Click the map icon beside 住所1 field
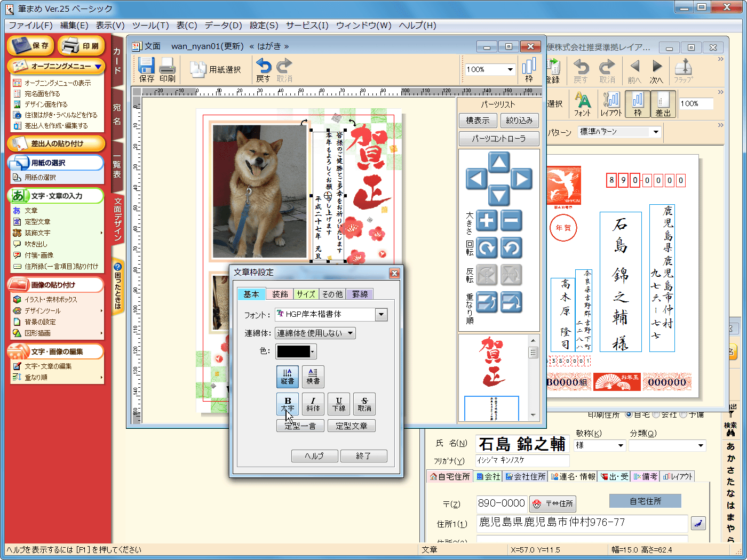Screen dimensions: 747x560 click(698, 523)
